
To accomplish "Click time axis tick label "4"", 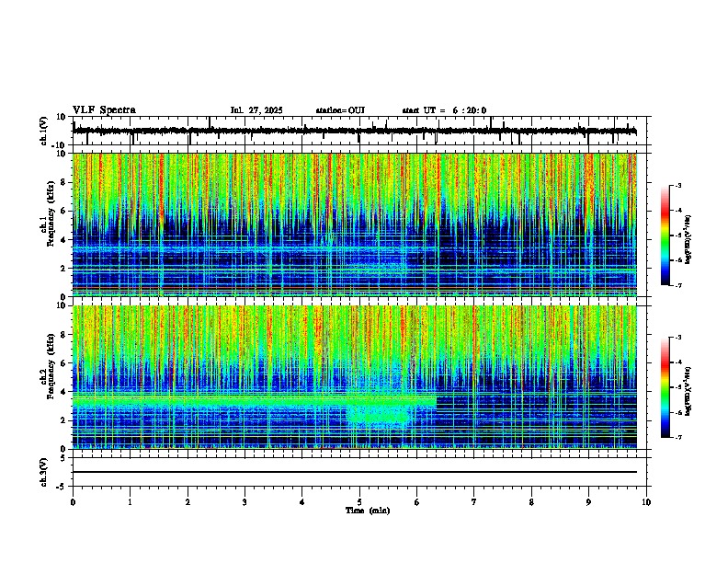I will [x=302, y=502].
